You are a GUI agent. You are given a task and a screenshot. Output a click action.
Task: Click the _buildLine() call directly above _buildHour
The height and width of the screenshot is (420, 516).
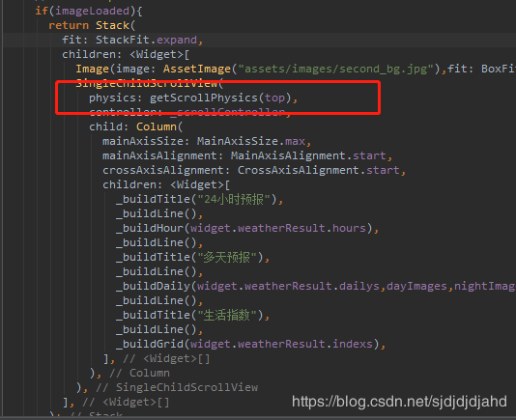(157, 213)
